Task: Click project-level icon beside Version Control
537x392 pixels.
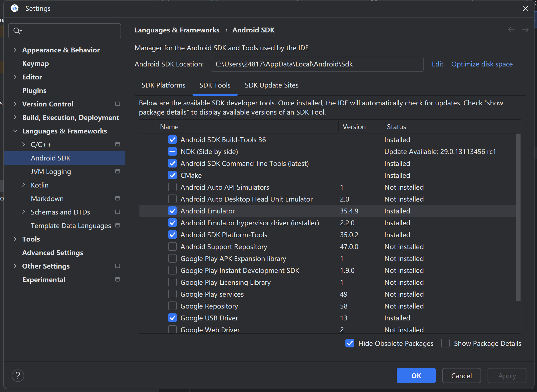Action: (118, 104)
